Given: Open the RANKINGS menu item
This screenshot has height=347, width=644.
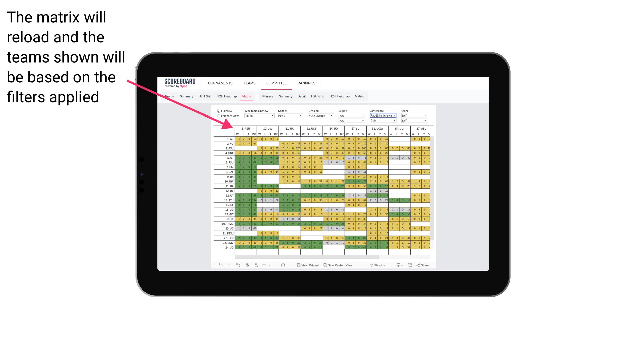Looking at the screenshot, I should click(x=306, y=83).
